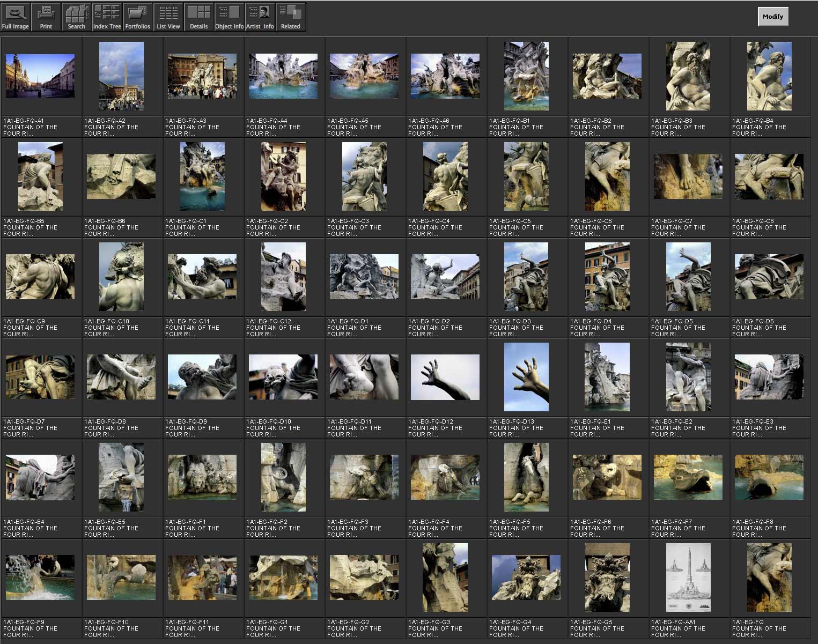This screenshot has width=818, height=644.
Task: Select thumbnail 1A1-BG-FQ-F7
Action: [688, 477]
